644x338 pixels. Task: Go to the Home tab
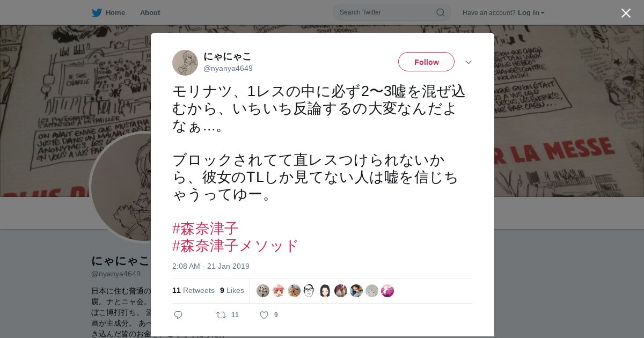click(x=108, y=12)
